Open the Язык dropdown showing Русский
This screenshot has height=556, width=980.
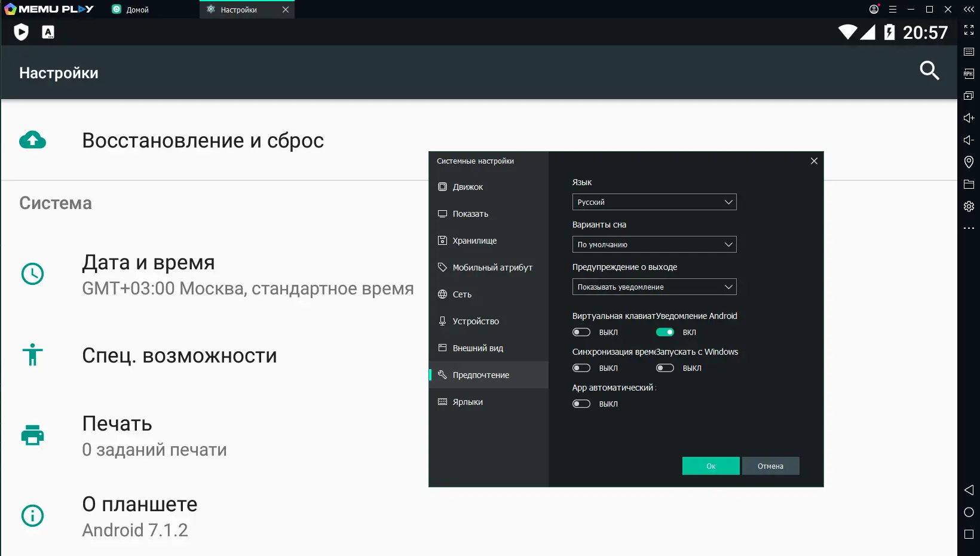tap(654, 202)
